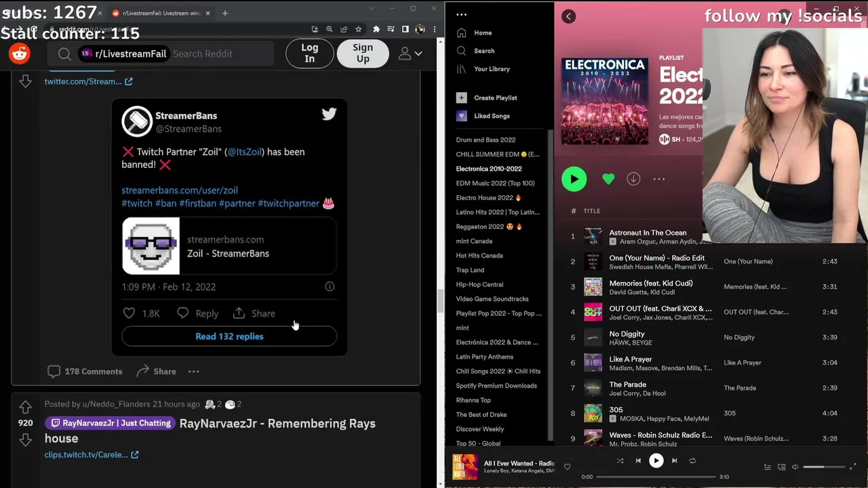Open the Chrome profile avatar
Image resolution: width=868 pixels, height=488 pixels.
click(420, 29)
